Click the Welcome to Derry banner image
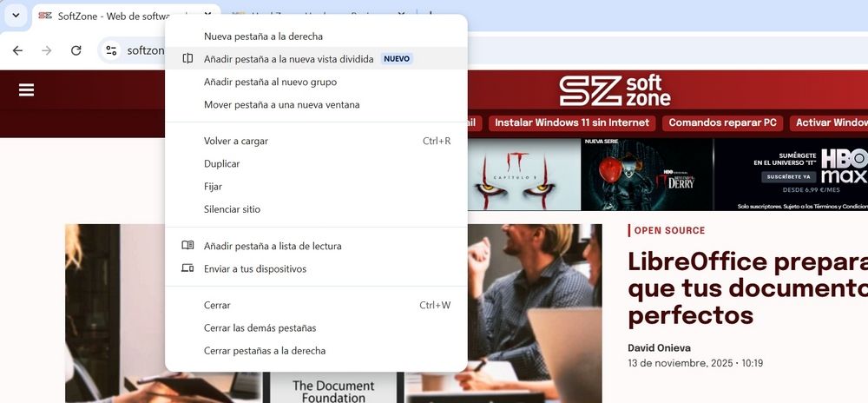 [x=648, y=174]
